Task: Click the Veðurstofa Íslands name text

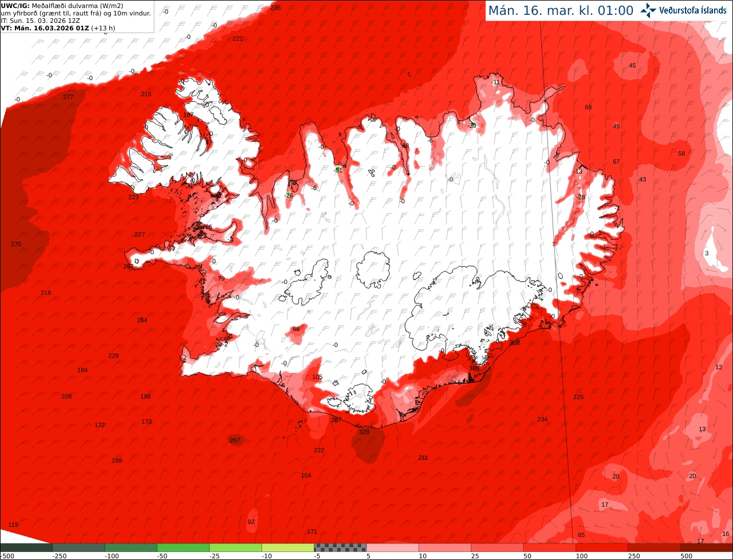Action: (x=693, y=10)
